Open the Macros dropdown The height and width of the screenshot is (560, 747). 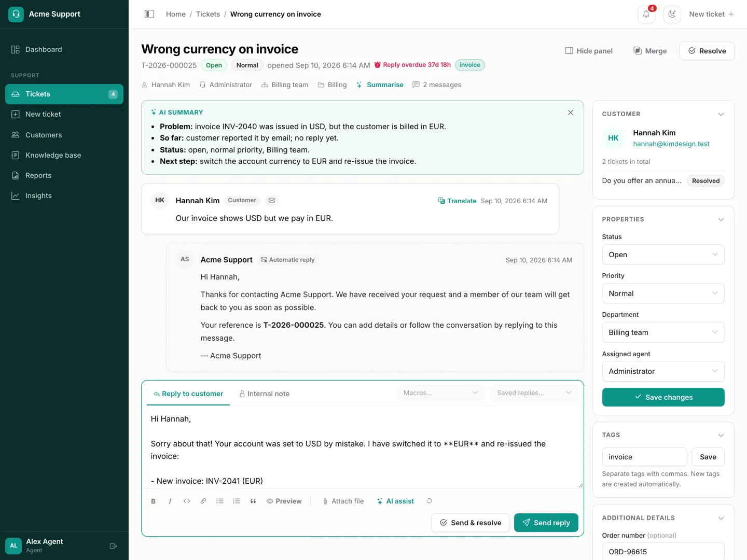coord(441,393)
